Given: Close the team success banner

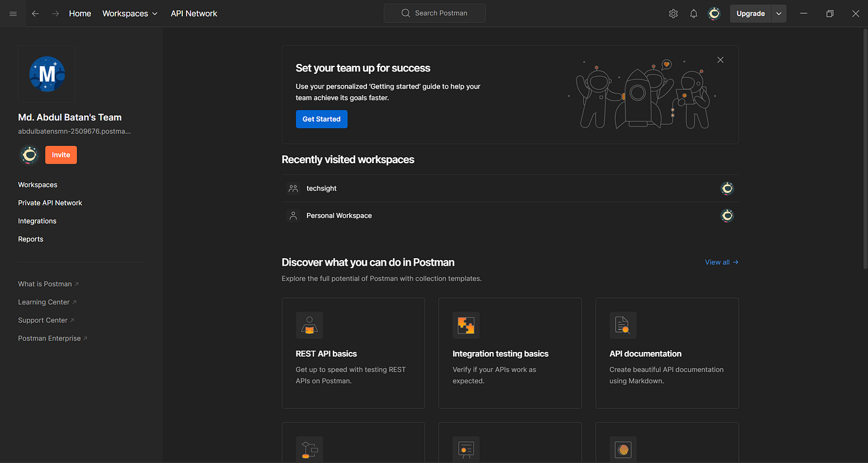Looking at the screenshot, I should (x=720, y=60).
